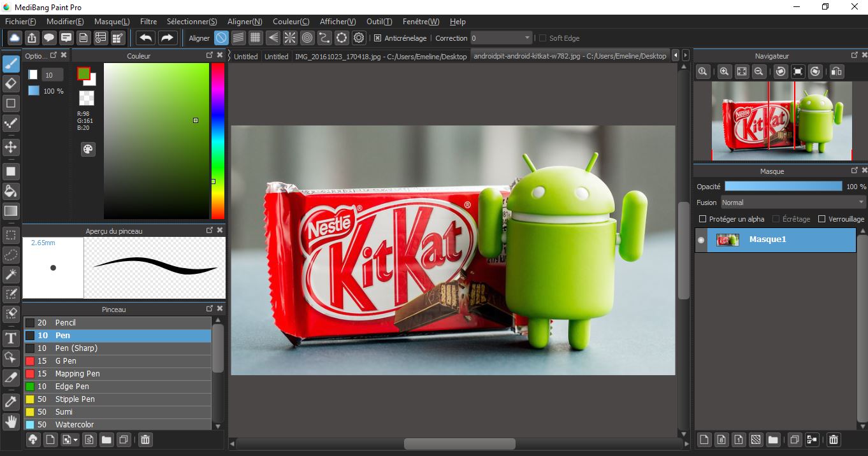The height and width of the screenshot is (456, 868).
Task: Switch to the androidpit-android-kitkat tab
Action: (570, 56)
